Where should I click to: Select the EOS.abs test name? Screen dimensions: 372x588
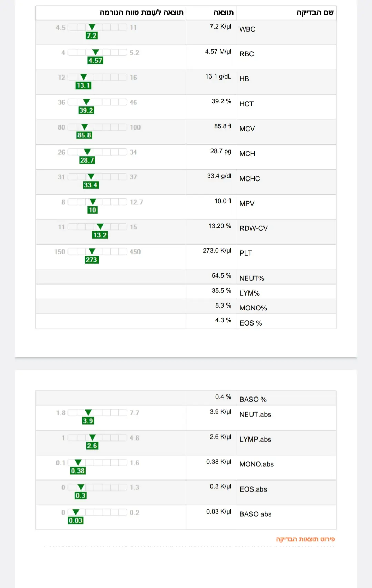point(253,489)
